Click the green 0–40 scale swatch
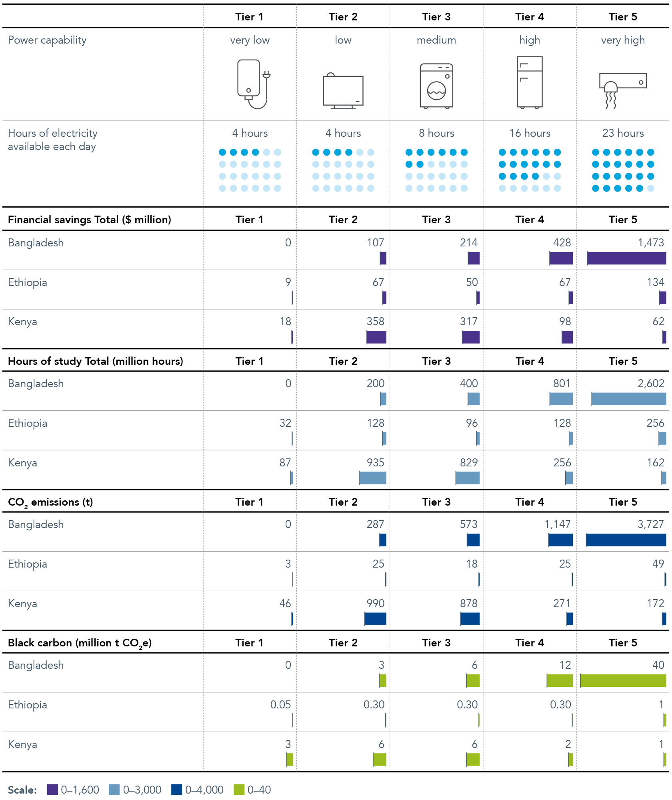 coord(239,790)
